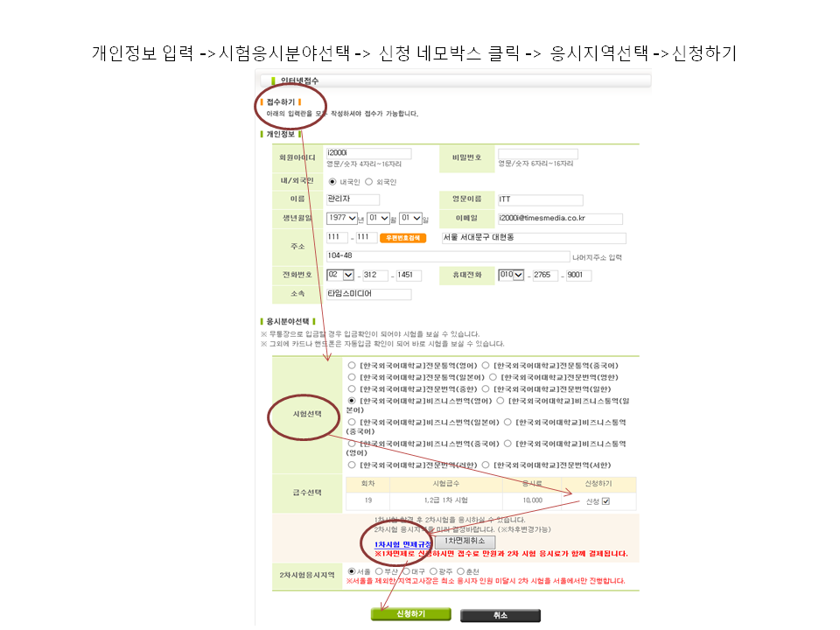Open the phone area code 02 dropdown

[340, 275]
